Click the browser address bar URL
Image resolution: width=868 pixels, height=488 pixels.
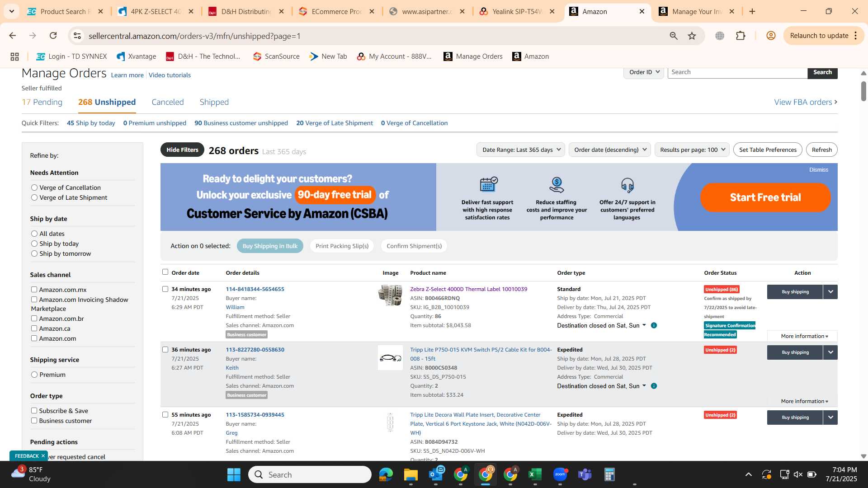194,36
